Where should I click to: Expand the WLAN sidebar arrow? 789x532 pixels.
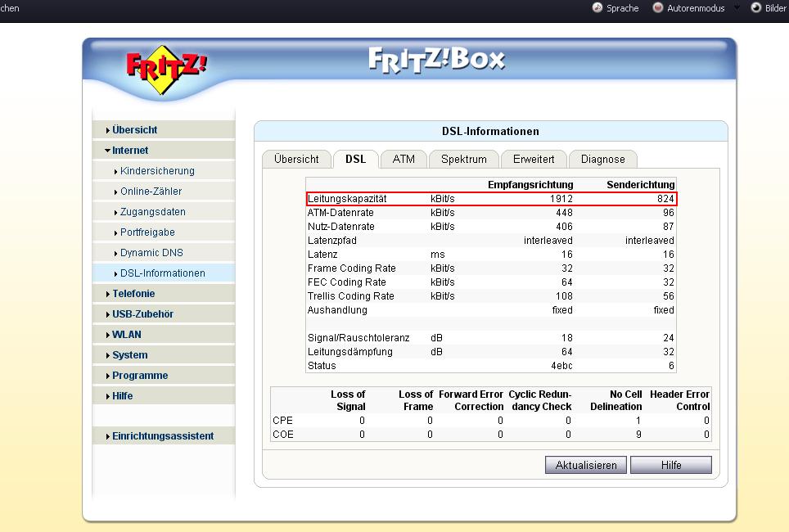pos(108,335)
